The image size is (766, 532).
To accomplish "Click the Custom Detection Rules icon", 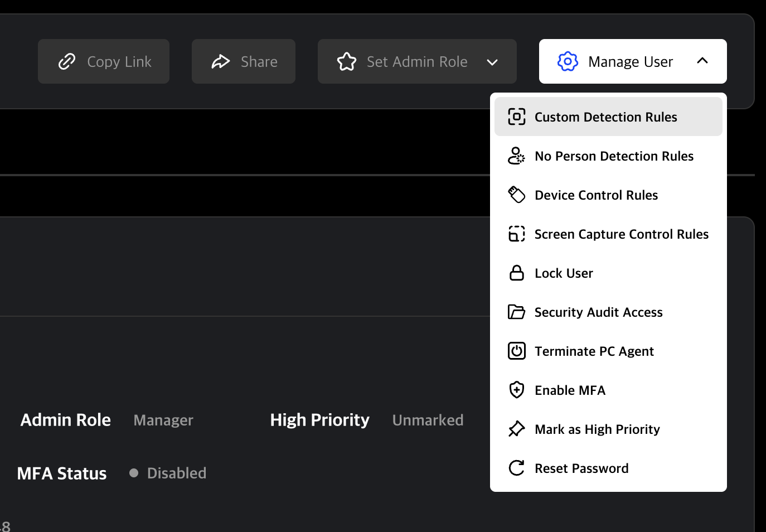I will 517,117.
